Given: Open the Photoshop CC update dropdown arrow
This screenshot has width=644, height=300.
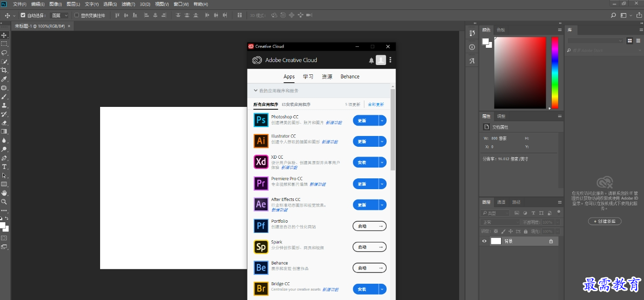Looking at the screenshot, I should 382,121.
